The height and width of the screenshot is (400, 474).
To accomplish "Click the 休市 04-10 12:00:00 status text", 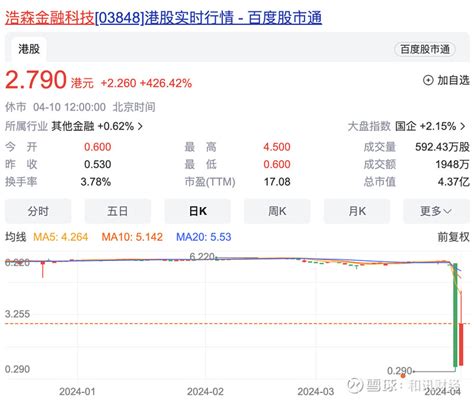I will click(55, 107).
